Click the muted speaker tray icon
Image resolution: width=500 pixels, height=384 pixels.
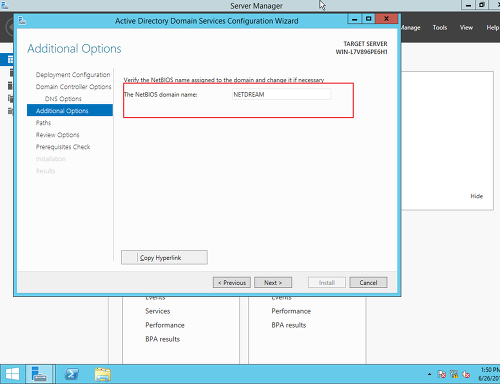tap(466, 374)
